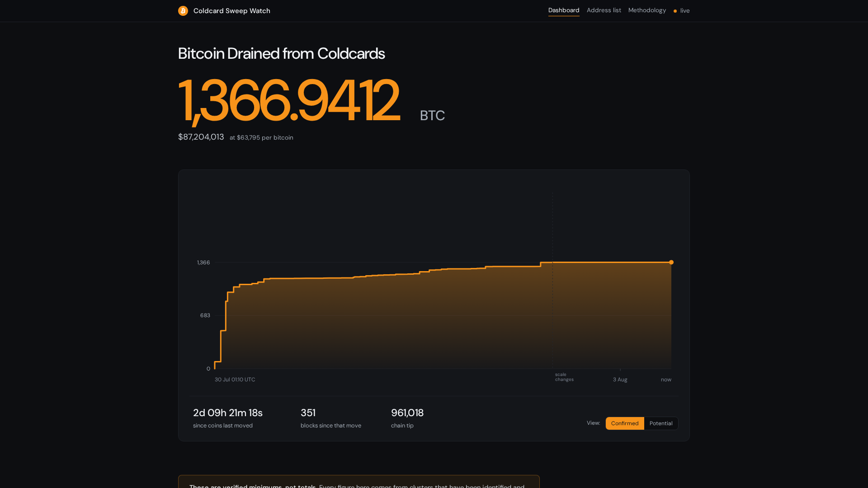Click the 3 Aug axis label

[x=620, y=380]
